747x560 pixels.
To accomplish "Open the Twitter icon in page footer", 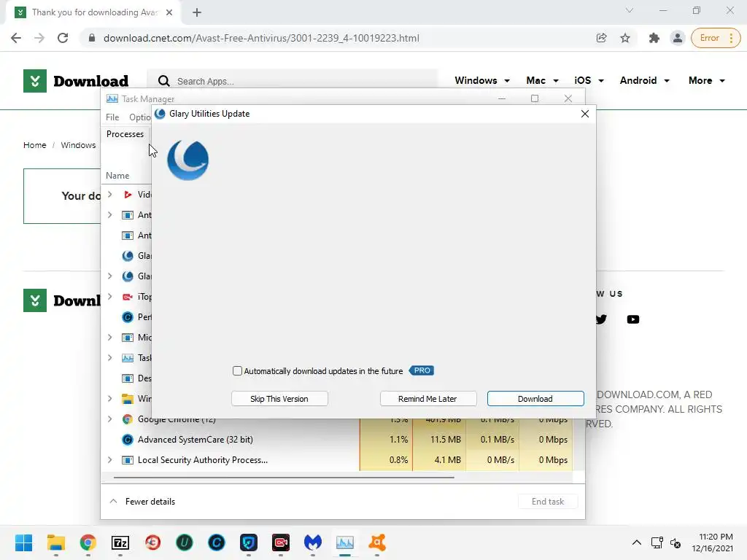I will pos(602,319).
